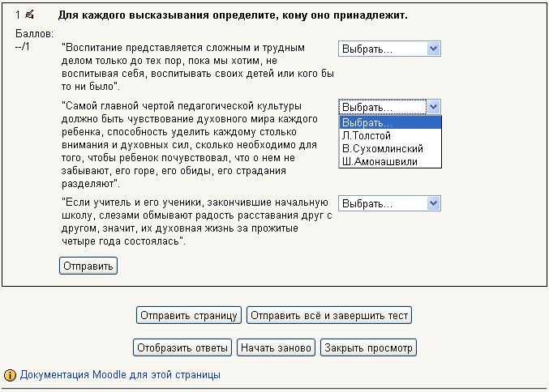Click the second quote about педагогической культуры
The width and height of the screenshot is (549, 392).
(x=195, y=145)
